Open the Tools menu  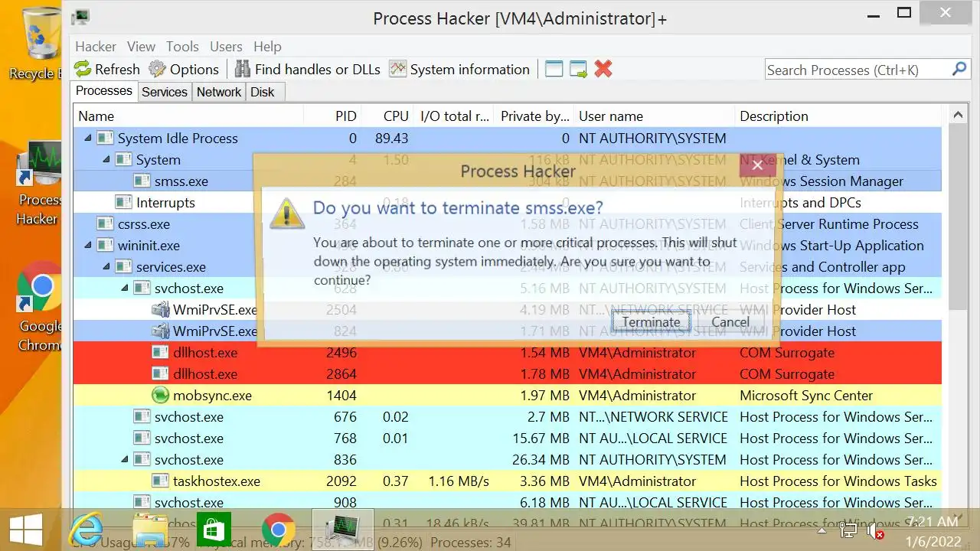(182, 47)
